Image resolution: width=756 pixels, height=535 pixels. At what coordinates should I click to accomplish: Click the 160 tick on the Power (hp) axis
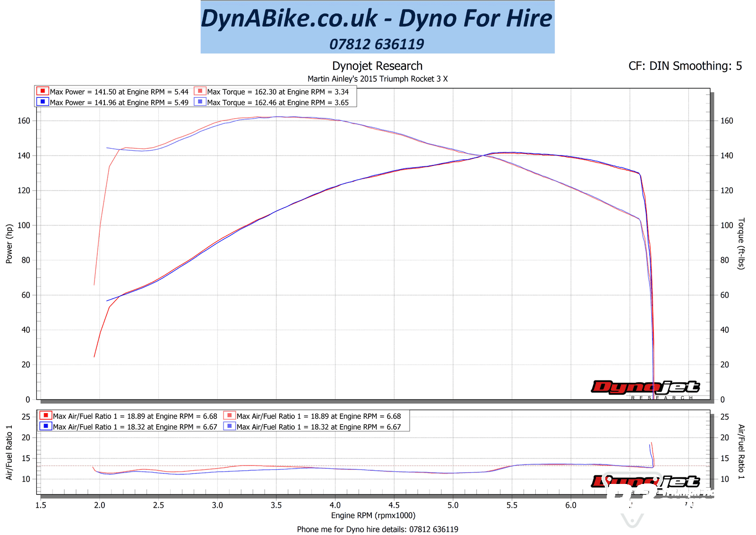pos(24,121)
